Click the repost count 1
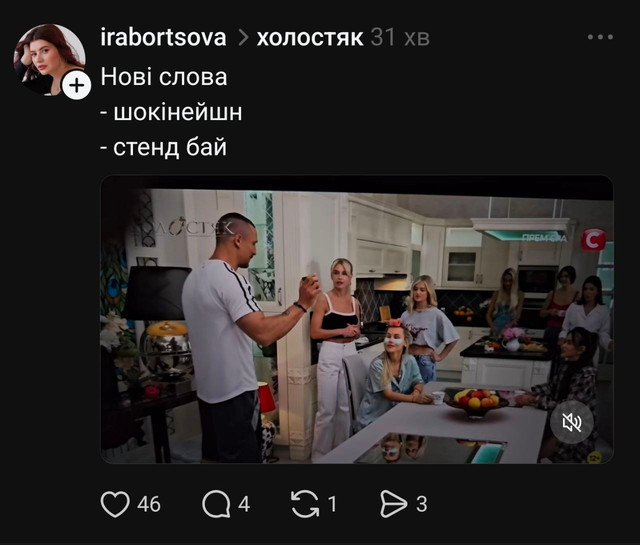The image size is (640, 545). click(x=333, y=504)
